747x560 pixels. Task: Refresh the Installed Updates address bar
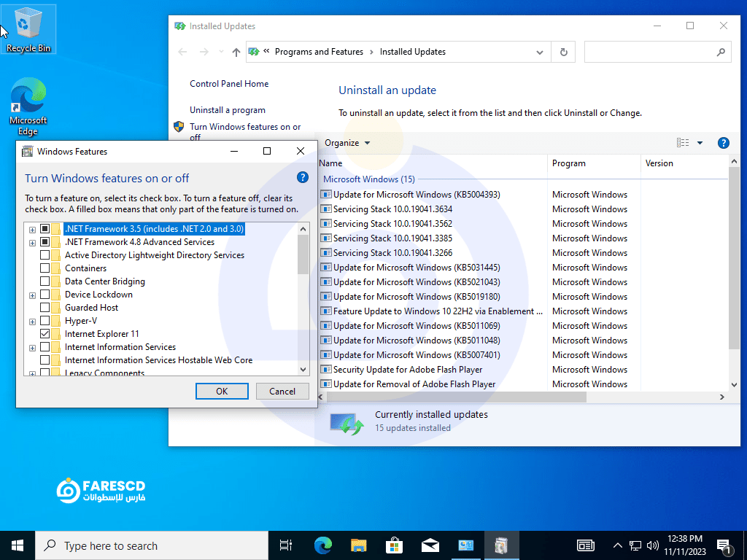[564, 52]
